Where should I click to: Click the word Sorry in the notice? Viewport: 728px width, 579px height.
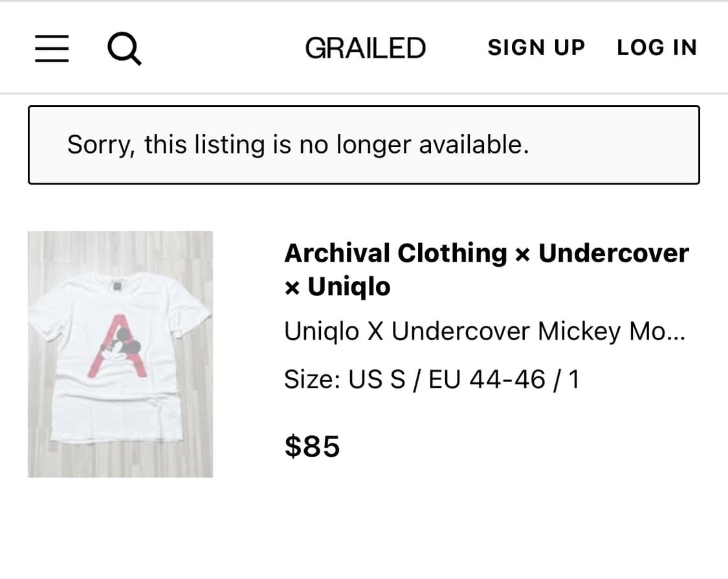[x=100, y=144]
